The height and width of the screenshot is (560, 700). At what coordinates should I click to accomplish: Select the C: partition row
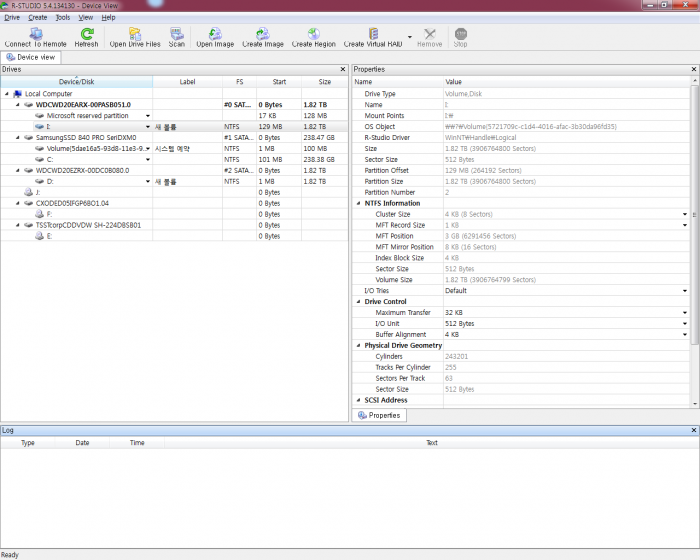click(x=174, y=159)
